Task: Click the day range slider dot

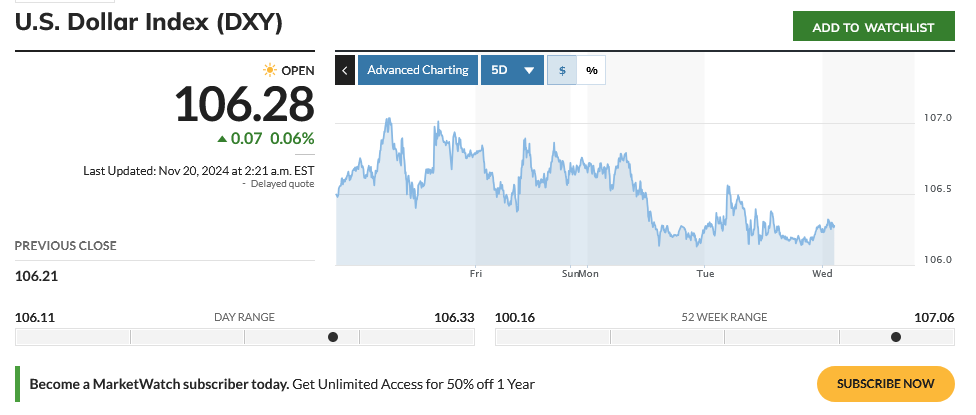Action: point(333,337)
